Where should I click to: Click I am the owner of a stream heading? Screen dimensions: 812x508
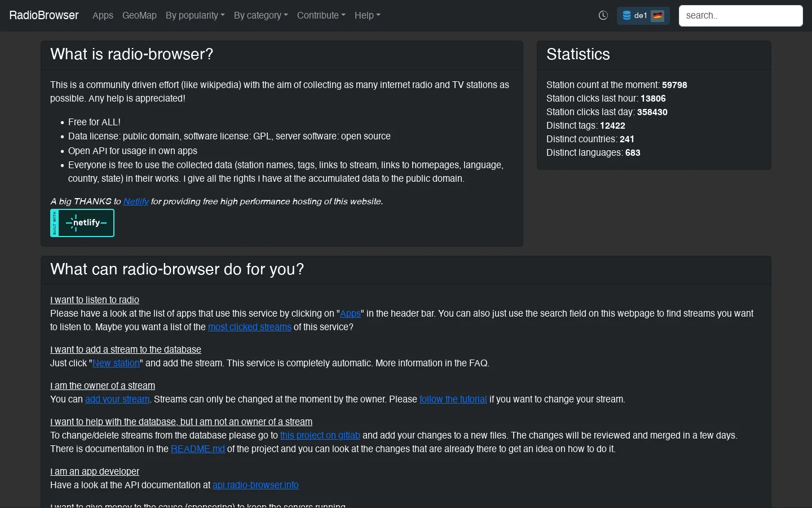click(103, 386)
